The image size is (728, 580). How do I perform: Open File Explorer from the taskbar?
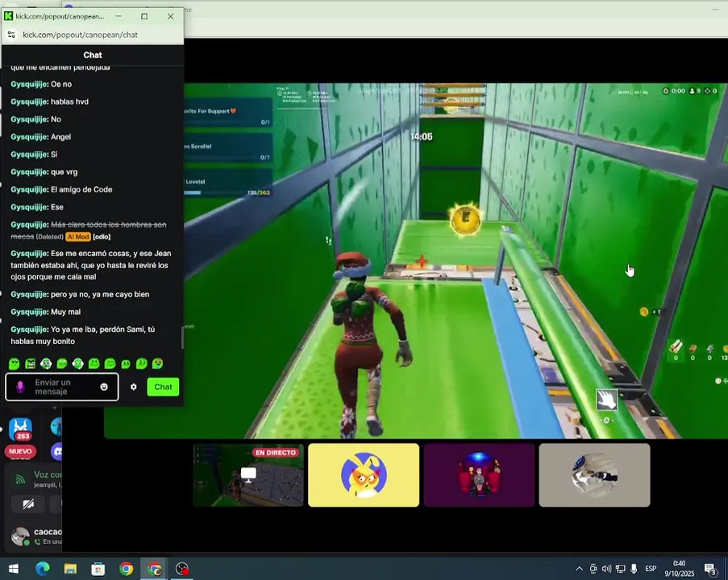[71, 569]
